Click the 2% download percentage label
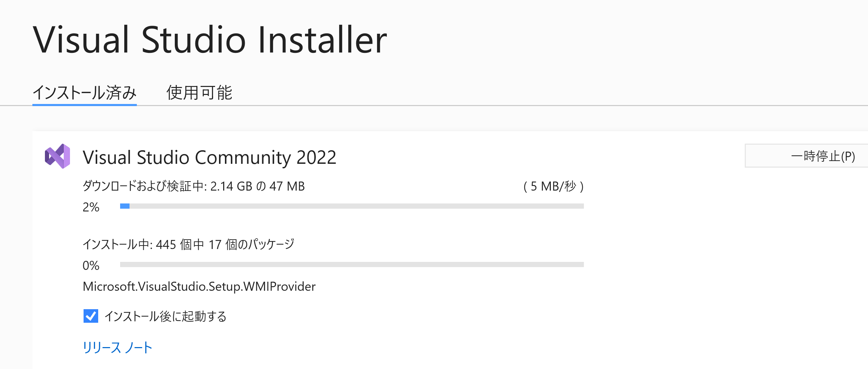This screenshot has height=369, width=868. 91,207
